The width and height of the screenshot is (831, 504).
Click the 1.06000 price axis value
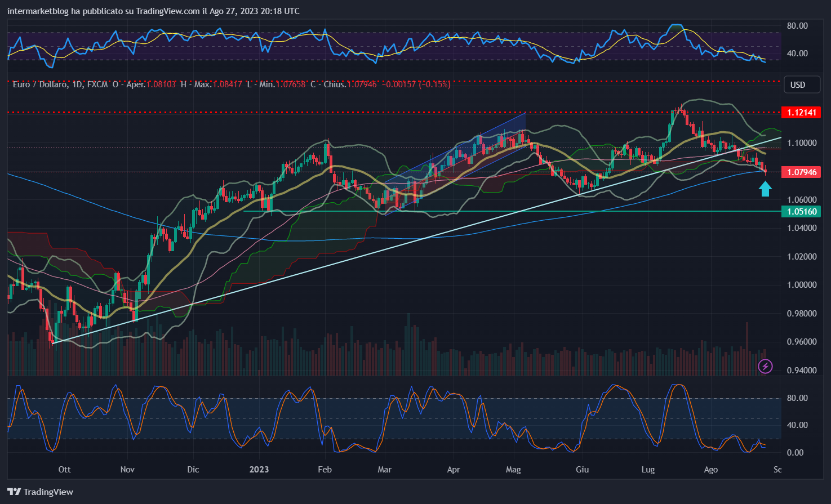point(802,199)
